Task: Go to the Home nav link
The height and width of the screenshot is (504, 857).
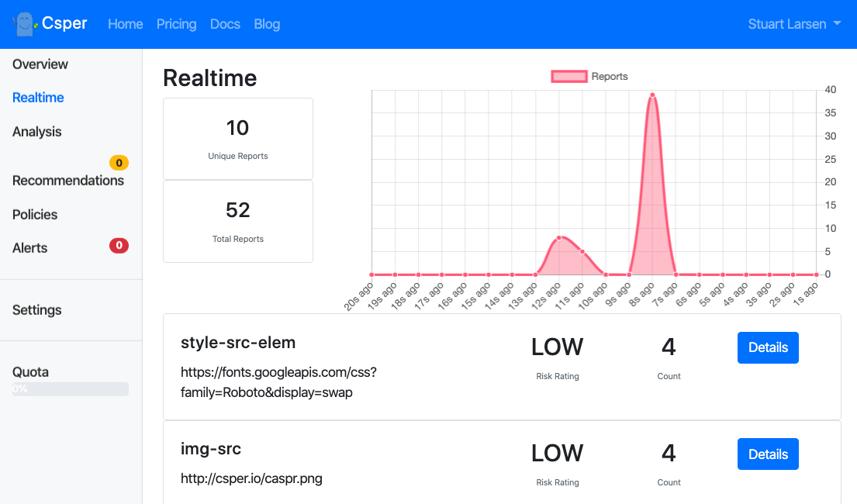Action: pos(125,24)
